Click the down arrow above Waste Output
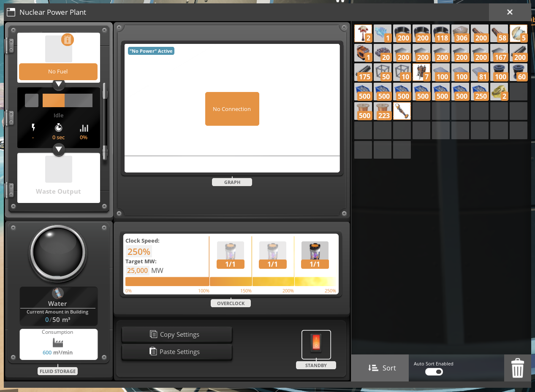This screenshot has height=392, width=535. pyautogui.click(x=59, y=149)
